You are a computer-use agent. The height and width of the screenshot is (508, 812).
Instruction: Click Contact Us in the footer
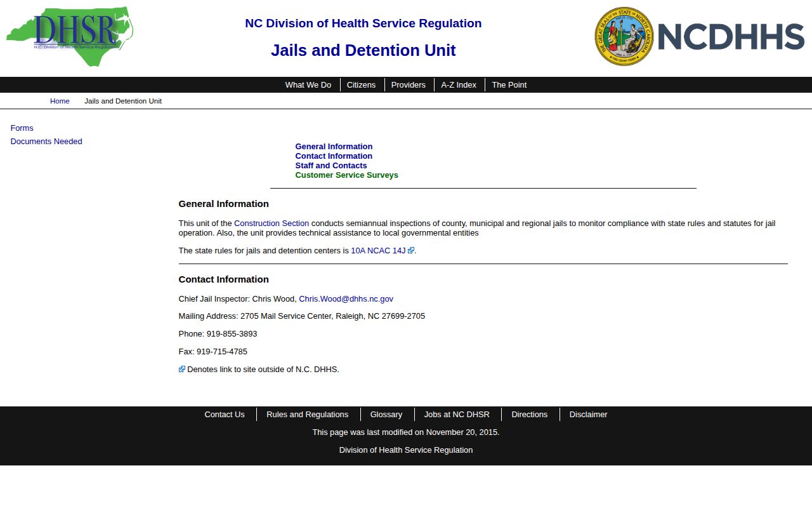[x=225, y=415]
